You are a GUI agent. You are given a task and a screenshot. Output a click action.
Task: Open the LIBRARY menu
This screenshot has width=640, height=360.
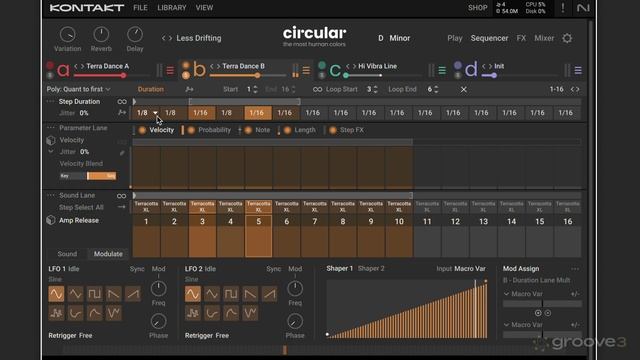click(x=172, y=8)
